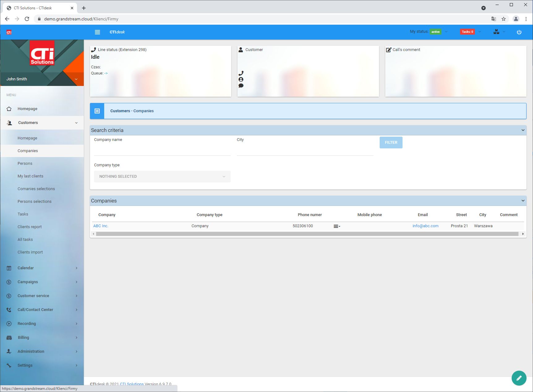Viewport: 533px width, 392px height.
Task: Click the Customers breadcrumb link
Action: coord(120,111)
